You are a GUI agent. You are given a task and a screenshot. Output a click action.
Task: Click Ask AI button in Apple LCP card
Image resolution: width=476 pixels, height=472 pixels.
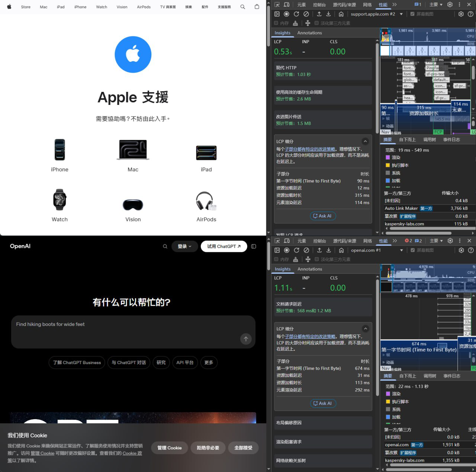pyautogui.click(x=323, y=216)
